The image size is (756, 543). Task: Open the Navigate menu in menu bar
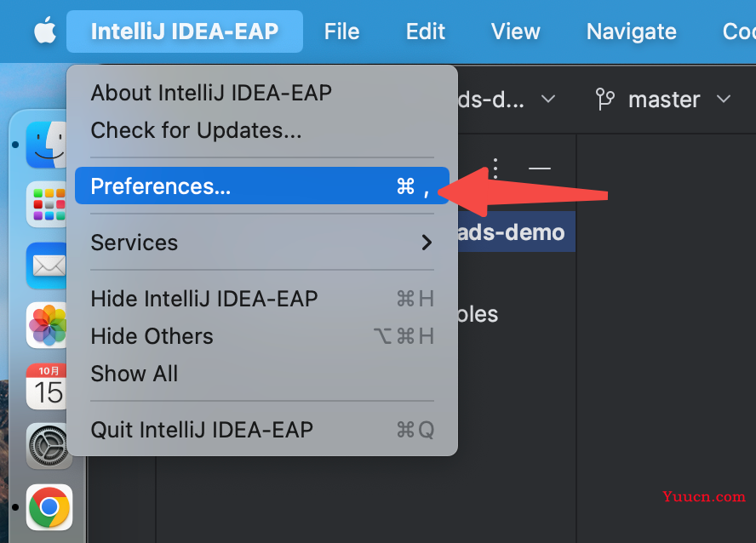tap(631, 31)
